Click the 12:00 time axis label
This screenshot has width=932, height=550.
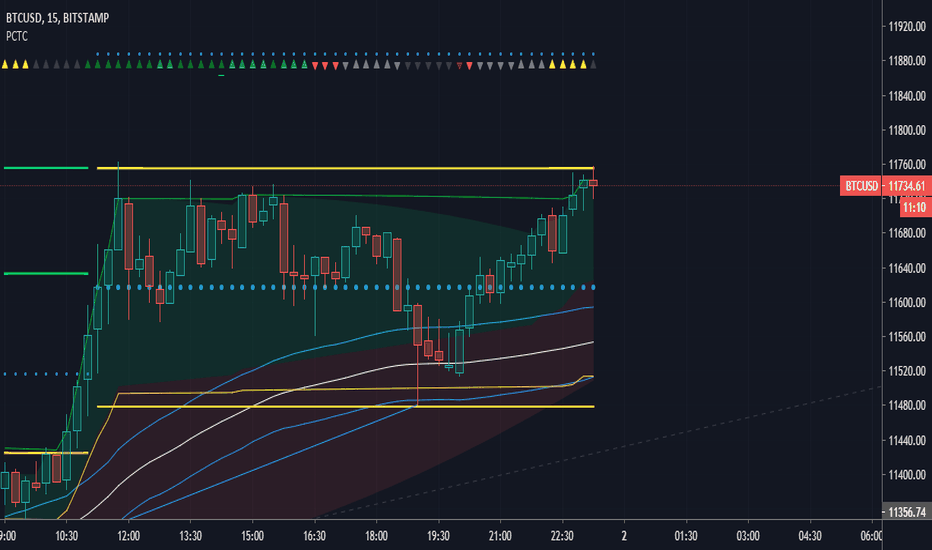pos(128,536)
